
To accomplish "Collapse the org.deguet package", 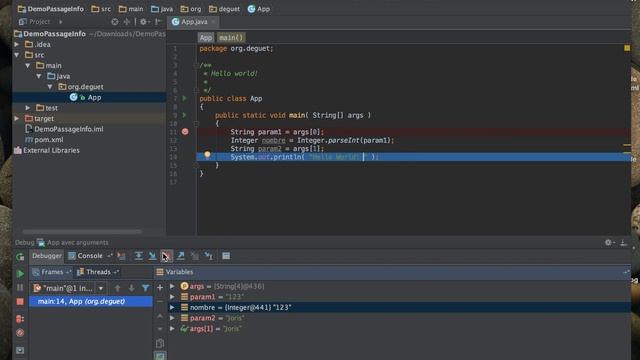I will 50,87.
